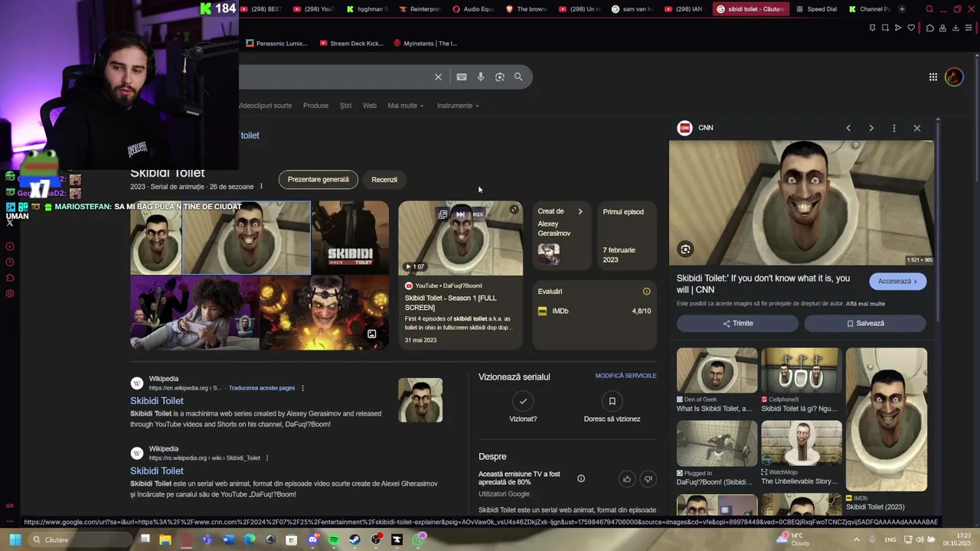The image size is (980, 551).
Task: Click browser heart bookmarks icon
Action: click(x=911, y=28)
